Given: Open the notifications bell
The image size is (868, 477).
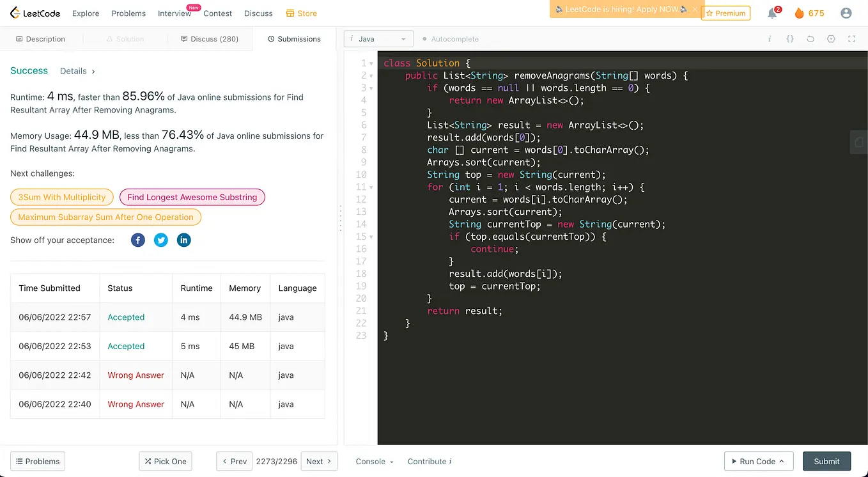Looking at the screenshot, I should [773, 13].
